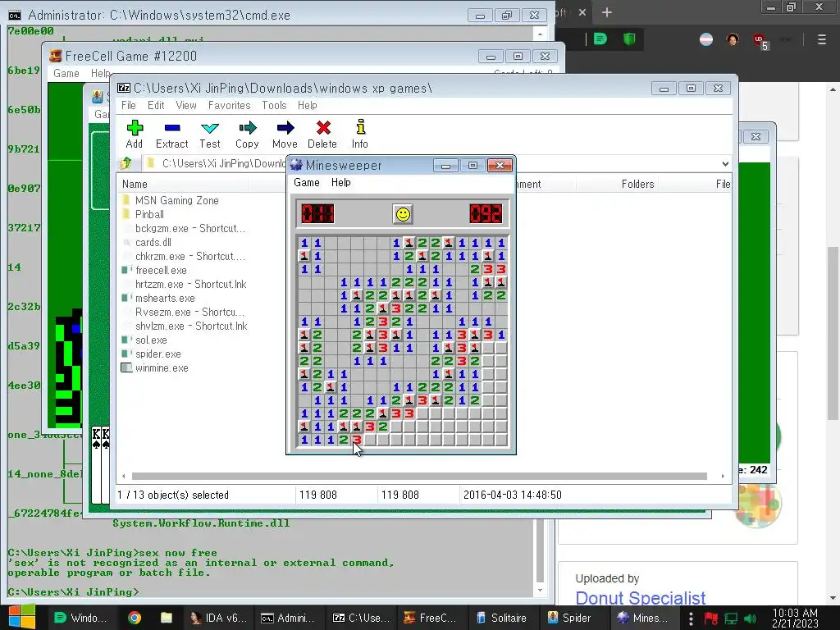Click the Test toolbar icon
Screen dimensions: 840x630
point(209,134)
